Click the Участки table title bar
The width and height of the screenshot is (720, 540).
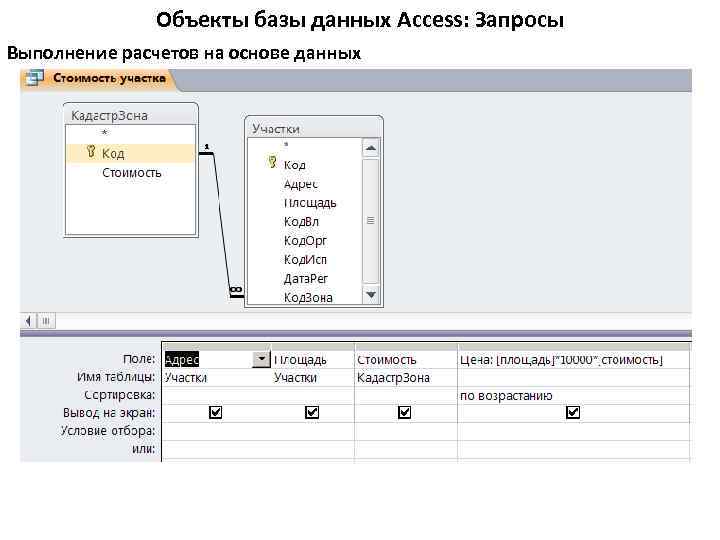pyautogui.click(x=314, y=128)
